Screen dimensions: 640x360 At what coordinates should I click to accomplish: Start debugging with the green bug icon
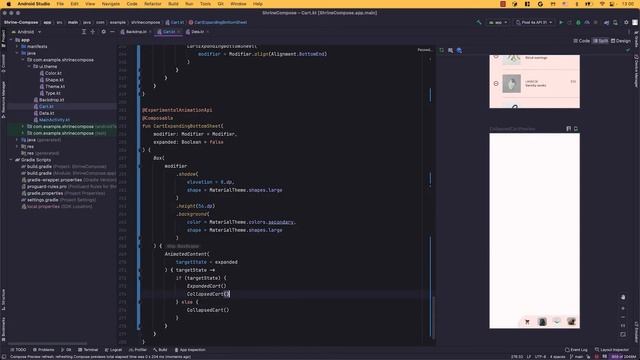tap(578, 22)
